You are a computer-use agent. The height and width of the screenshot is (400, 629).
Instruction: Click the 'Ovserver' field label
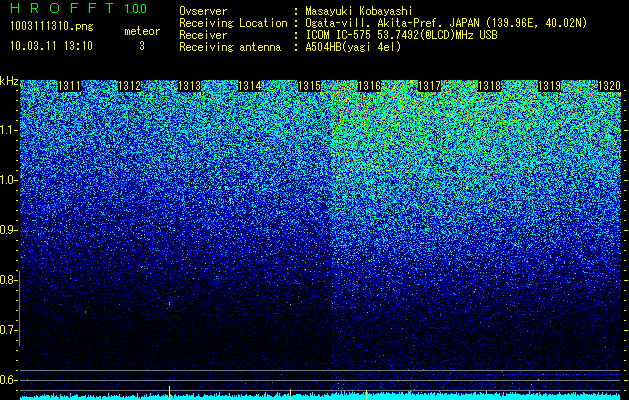point(203,11)
